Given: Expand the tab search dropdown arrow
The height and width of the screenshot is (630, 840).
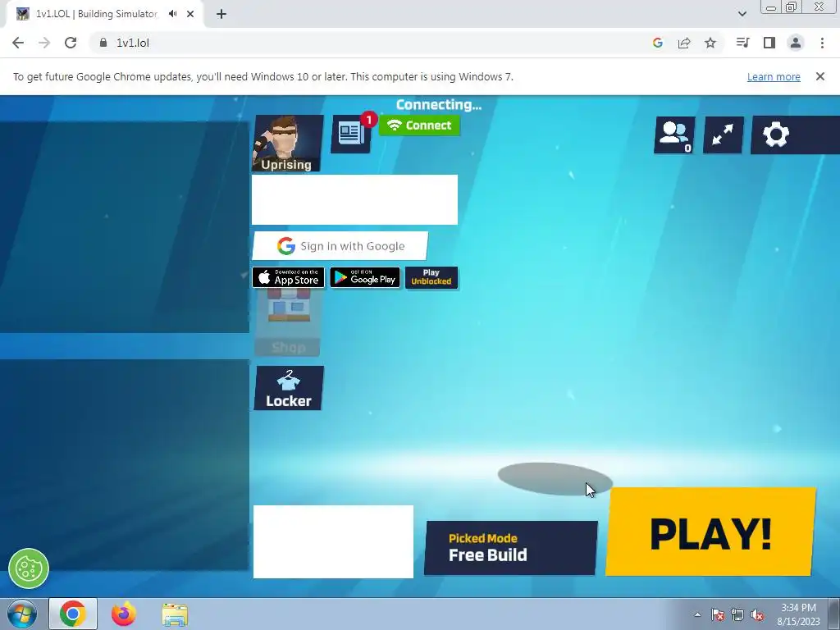Looking at the screenshot, I should 742,14.
